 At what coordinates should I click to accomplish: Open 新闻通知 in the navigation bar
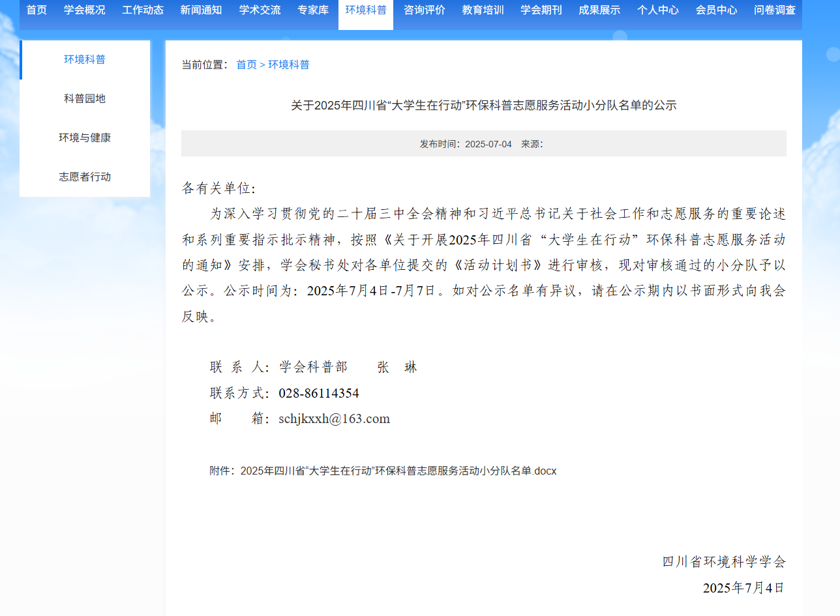[x=202, y=10]
